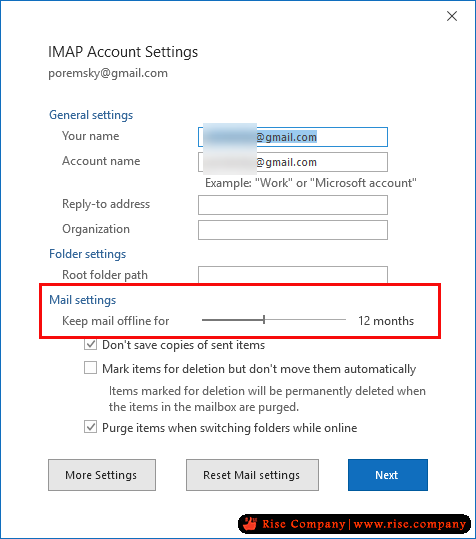Enable Mark items for deletion checkbox
The width and height of the screenshot is (476, 539).
pos(90,367)
